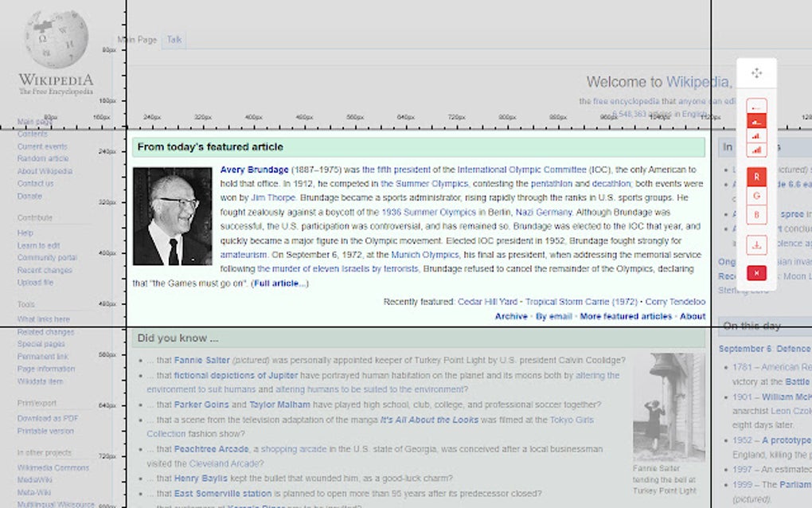
Task: Open the featured article Archive link
Action: pyautogui.click(x=511, y=316)
